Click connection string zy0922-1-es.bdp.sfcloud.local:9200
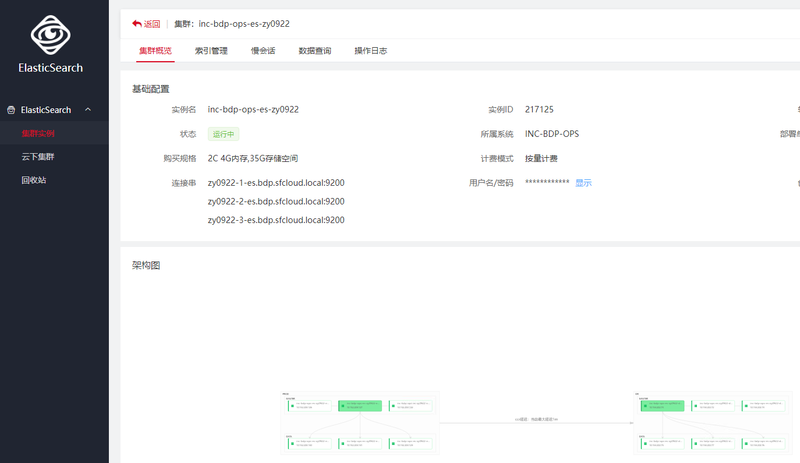The image size is (800, 463). (x=275, y=183)
